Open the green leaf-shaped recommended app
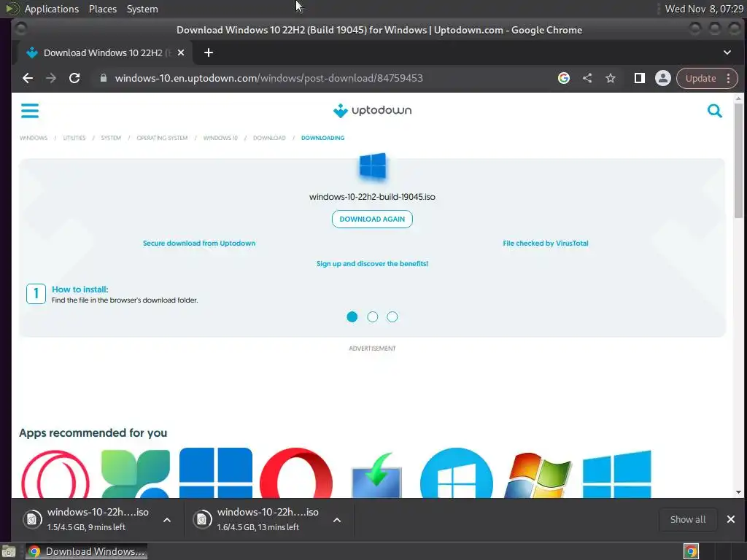 tap(135, 473)
